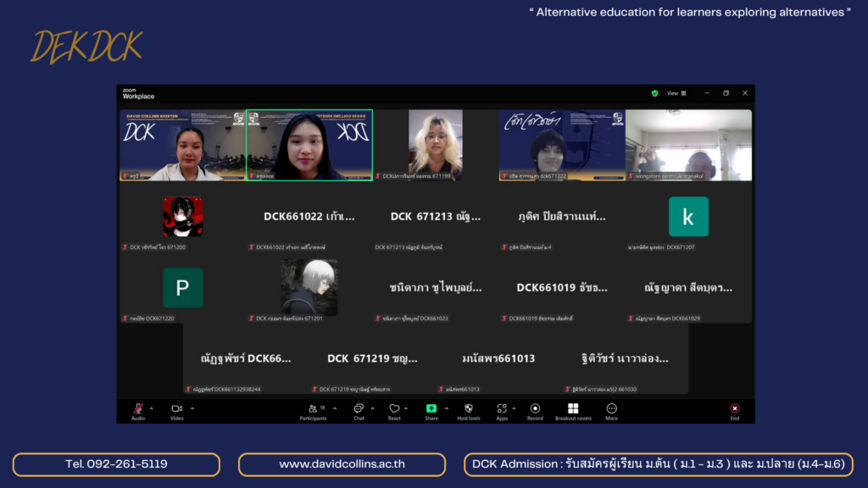This screenshot has height=488, width=868.
Task: Click the green encryption shield icon
Action: click(654, 93)
